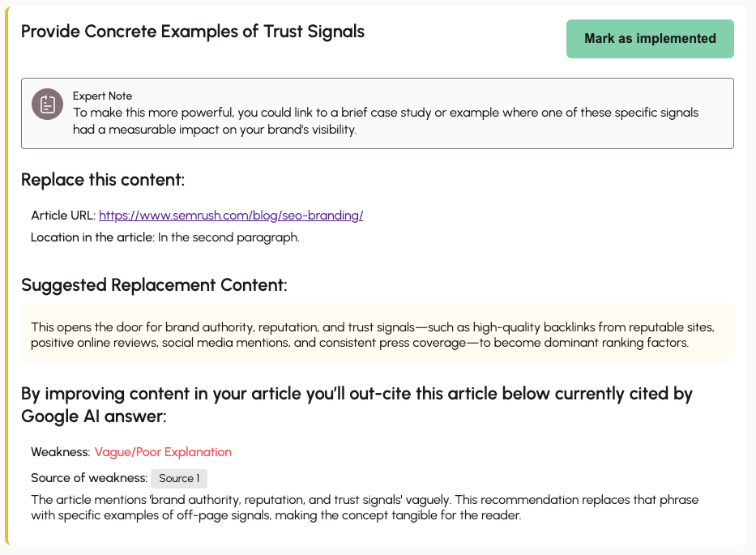Click the Article URL label
Screen dimensions: 756x555
click(x=63, y=216)
